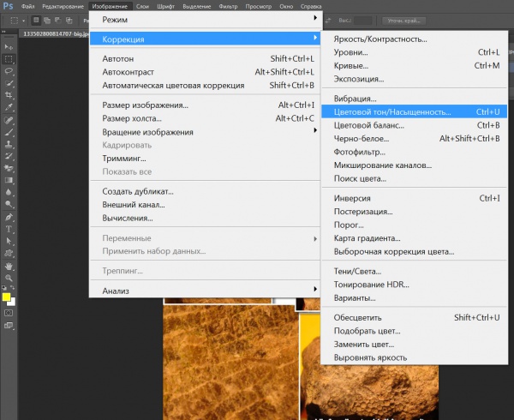Select the Rectangular Marquee tool

pyautogui.click(x=9, y=59)
